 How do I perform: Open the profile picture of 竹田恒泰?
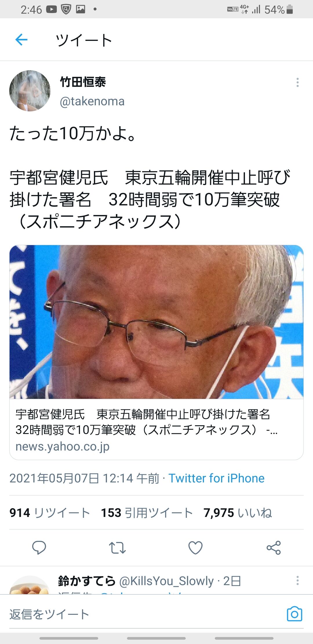click(30, 91)
